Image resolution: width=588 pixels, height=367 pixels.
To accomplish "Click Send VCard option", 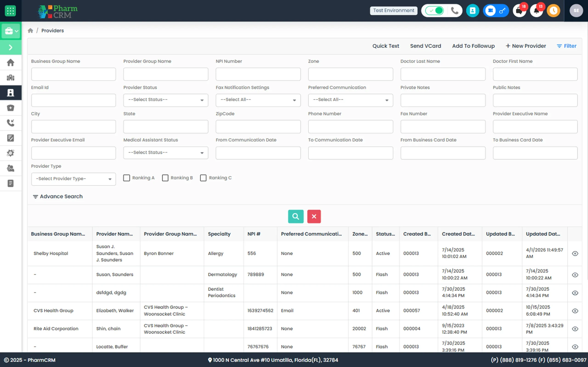I will 425,46.
